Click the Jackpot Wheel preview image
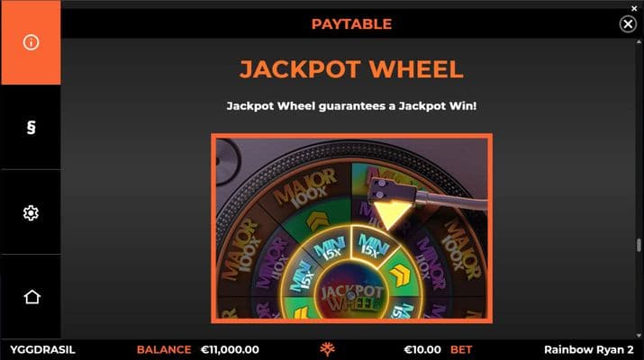Image resolution: width=644 pixels, height=360 pixels. (351, 229)
